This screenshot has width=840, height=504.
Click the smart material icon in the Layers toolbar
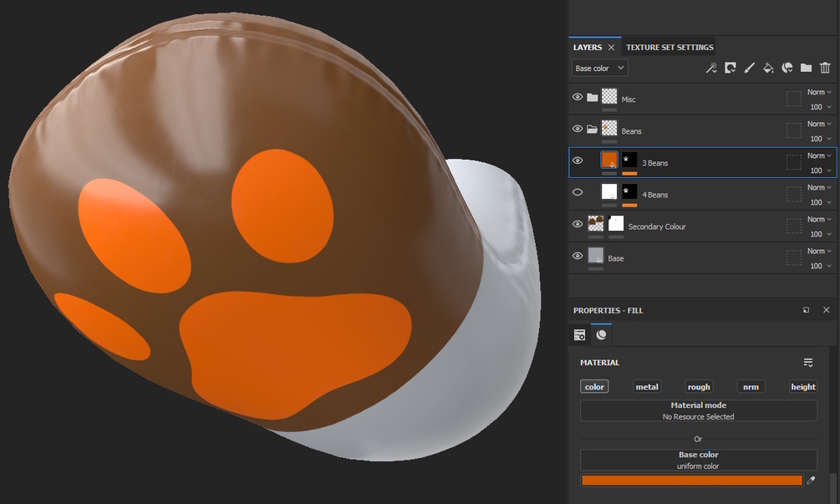tap(787, 68)
